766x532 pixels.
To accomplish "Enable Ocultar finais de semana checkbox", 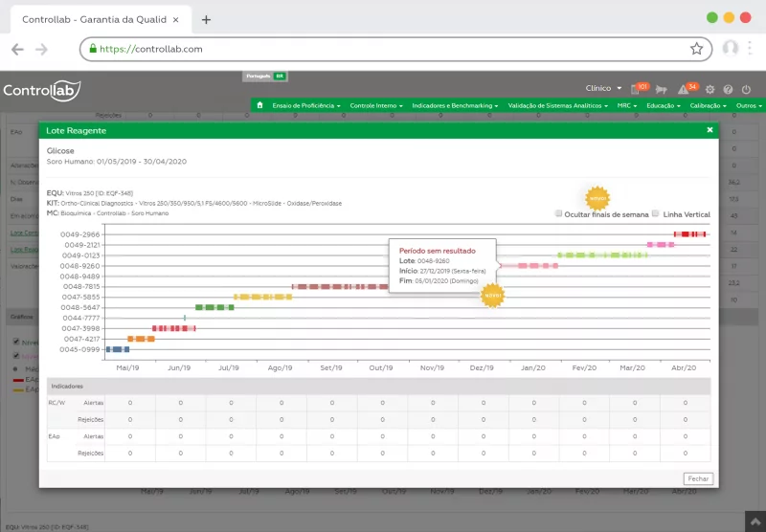I will (559, 213).
